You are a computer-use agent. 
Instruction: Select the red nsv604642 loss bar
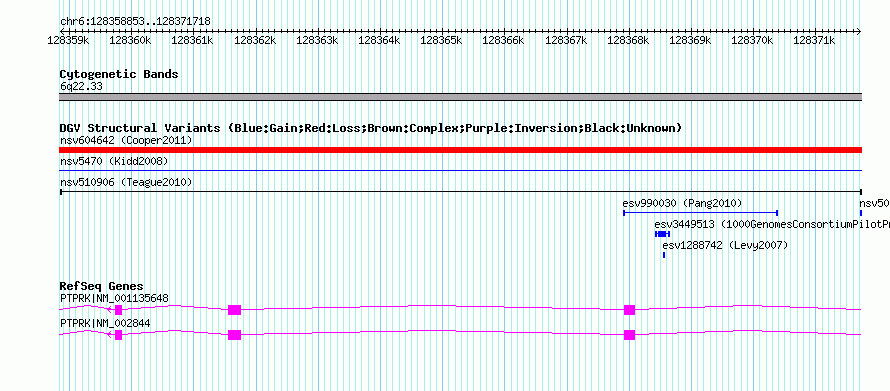[x=460, y=150]
